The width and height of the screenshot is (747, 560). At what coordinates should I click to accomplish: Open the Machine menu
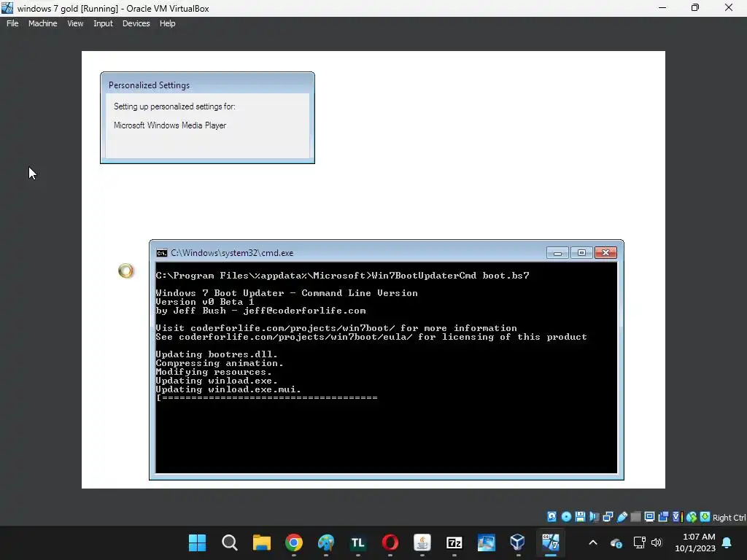[x=42, y=23]
